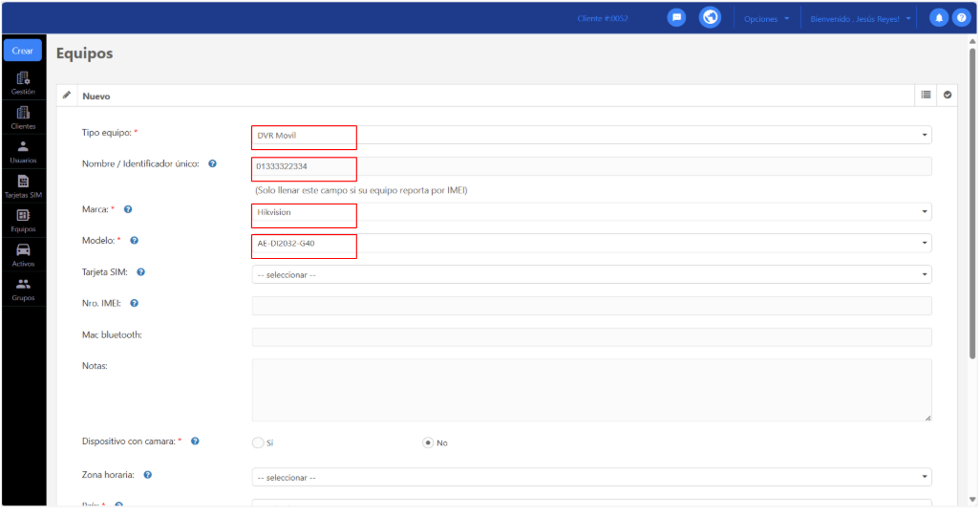Click the checkmark save icon in Nuevo panel
Viewport: 980px width, 516px height.
click(x=948, y=95)
